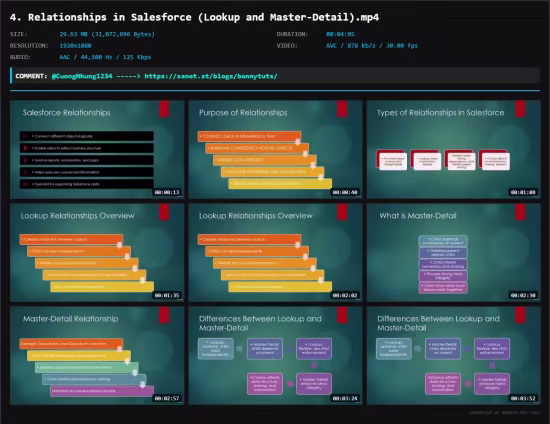Click the 00:02:02 timestamp
Image resolution: width=550 pixels, height=424 pixels.
[x=345, y=295]
